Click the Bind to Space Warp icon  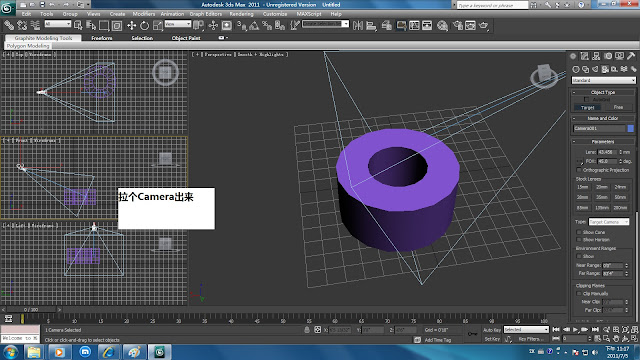(x=35, y=25)
